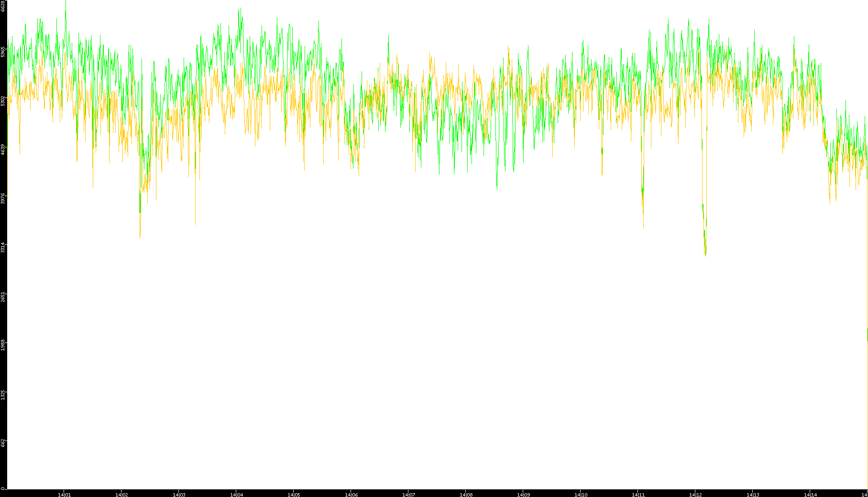Pick the 14:02 tick label
The width and height of the screenshot is (868, 497).
click(x=121, y=494)
